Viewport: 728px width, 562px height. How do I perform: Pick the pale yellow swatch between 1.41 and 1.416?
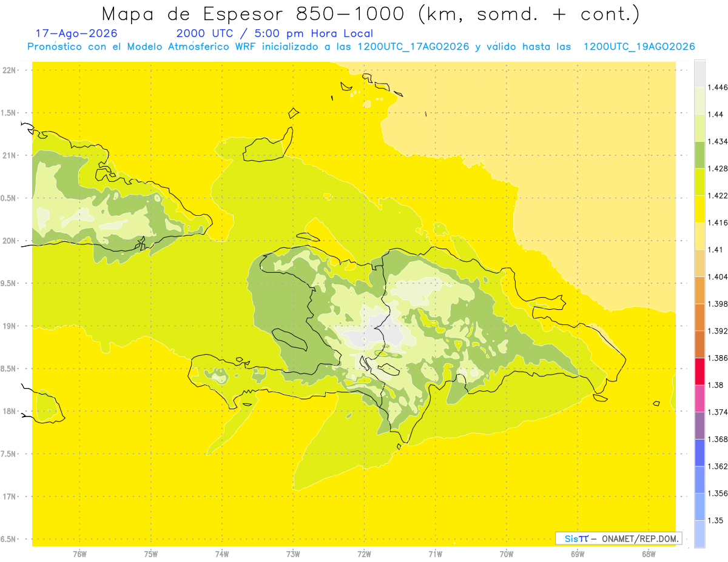tap(699, 236)
